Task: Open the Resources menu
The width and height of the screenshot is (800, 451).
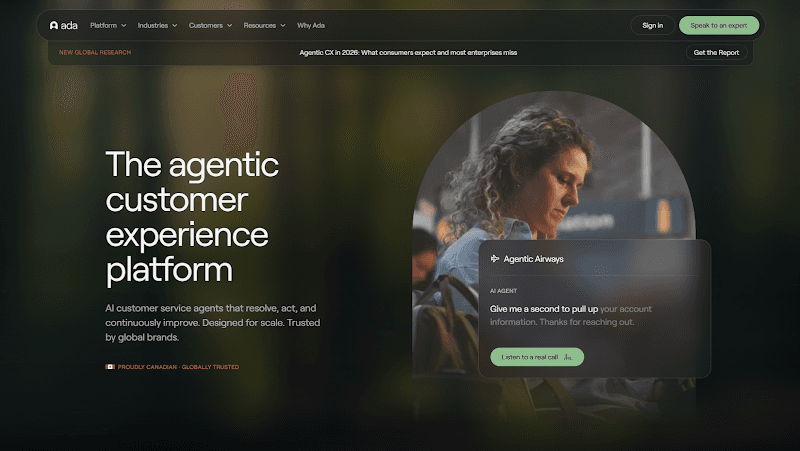Action: [260, 26]
